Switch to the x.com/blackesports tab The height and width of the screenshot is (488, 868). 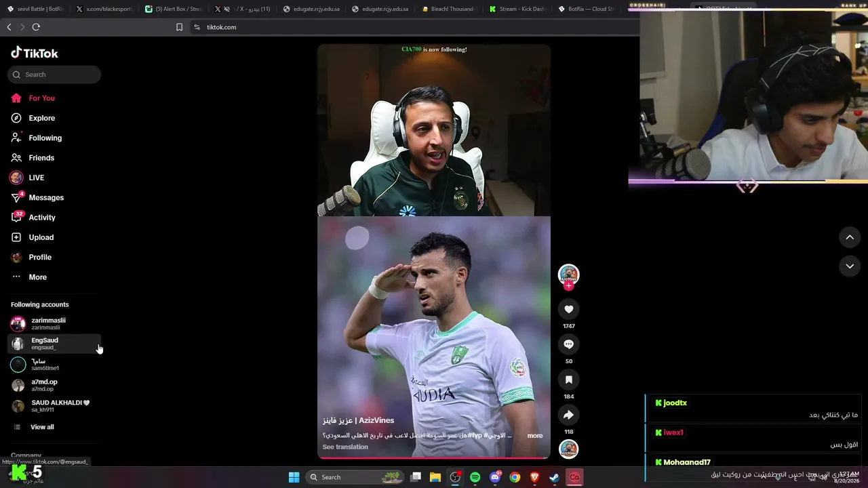104,9
